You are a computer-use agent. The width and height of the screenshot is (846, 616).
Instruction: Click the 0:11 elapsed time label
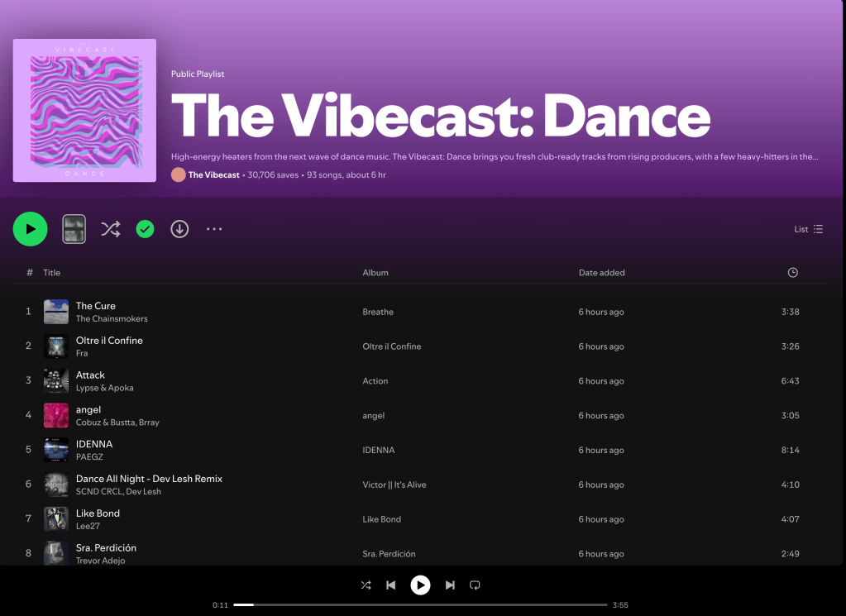[x=220, y=604]
